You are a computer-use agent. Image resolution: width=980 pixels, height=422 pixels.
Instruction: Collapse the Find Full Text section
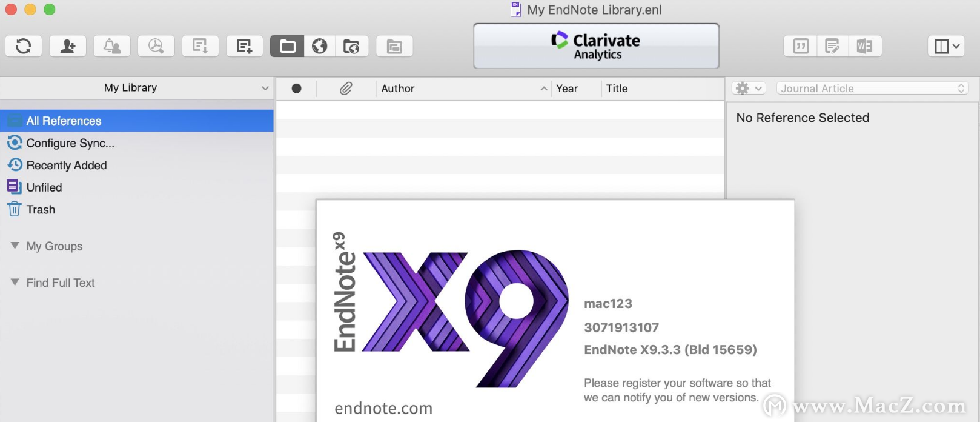coord(15,282)
